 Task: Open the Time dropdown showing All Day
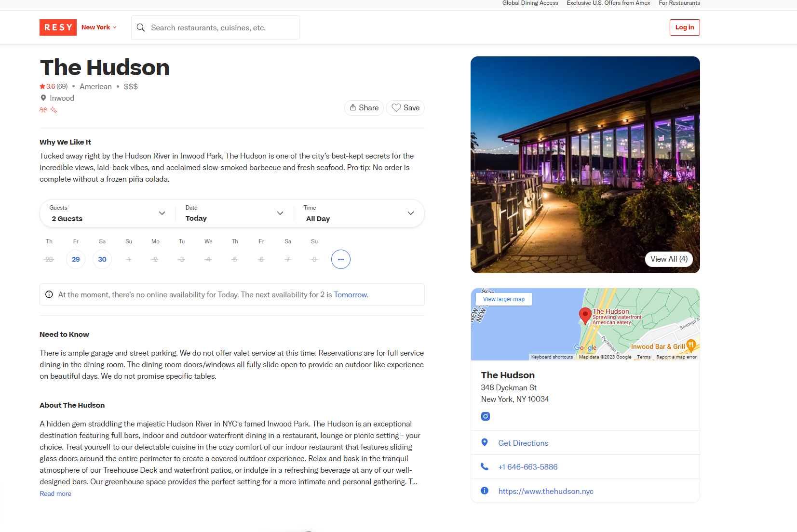359,213
